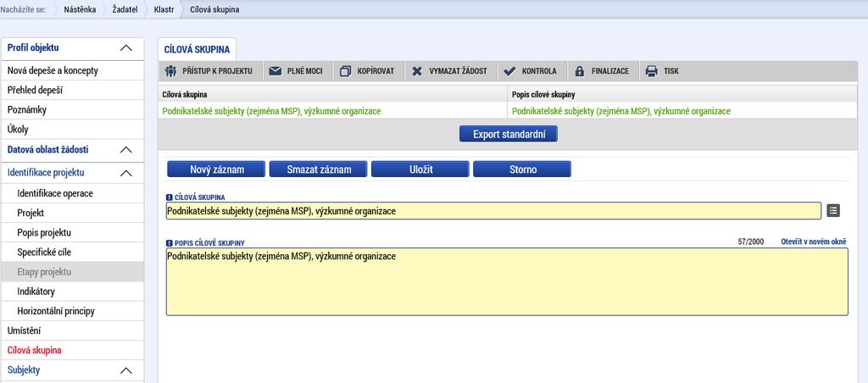Click the Smazat záznam button
868x383 pixels.
[x=319, y=169]
